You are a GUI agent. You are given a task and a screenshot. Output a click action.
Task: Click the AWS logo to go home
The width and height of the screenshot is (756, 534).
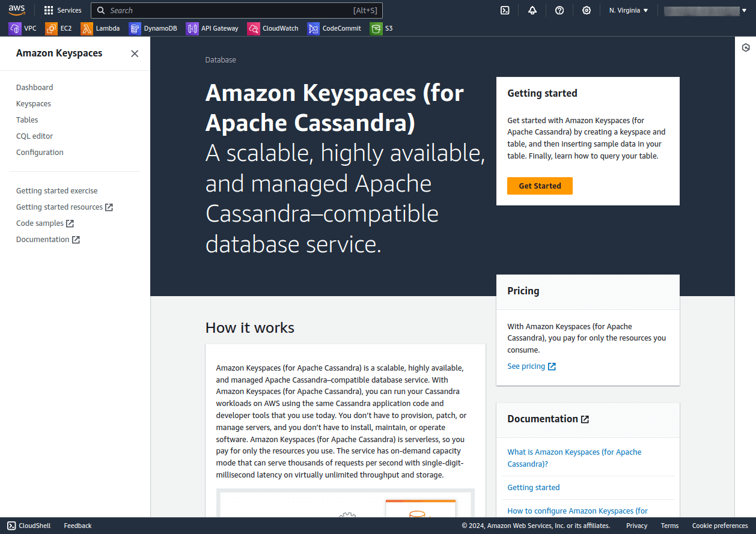(17, 10)
